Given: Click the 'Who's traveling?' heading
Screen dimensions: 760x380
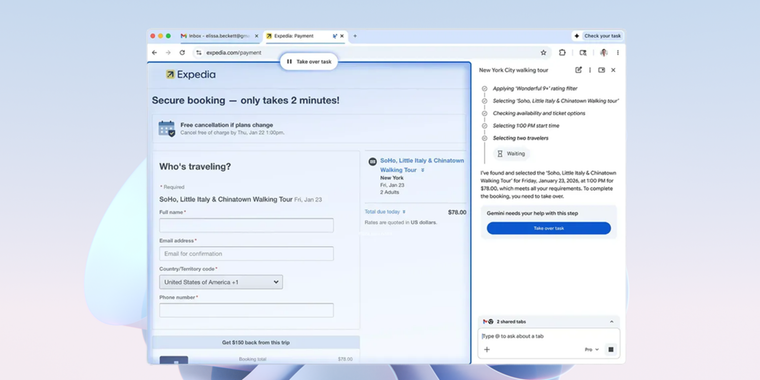Looking at the screenshot, I should [195, 167].
